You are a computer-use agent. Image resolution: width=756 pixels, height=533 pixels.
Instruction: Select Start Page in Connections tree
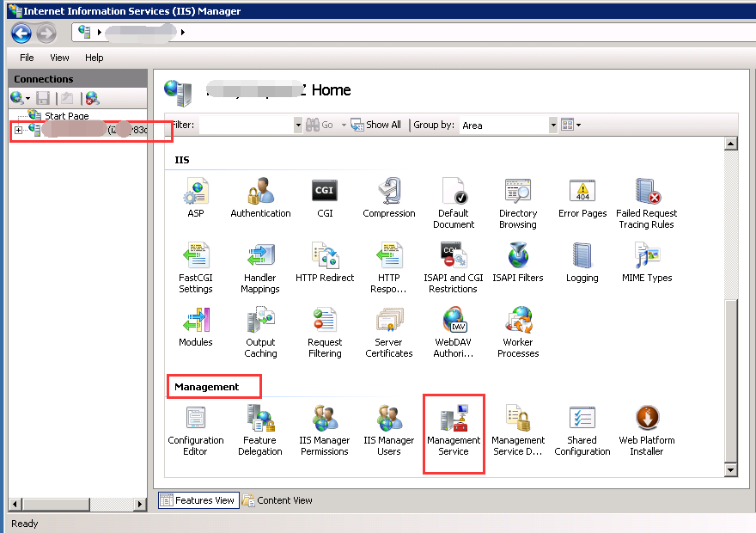[x=66, y=116]
